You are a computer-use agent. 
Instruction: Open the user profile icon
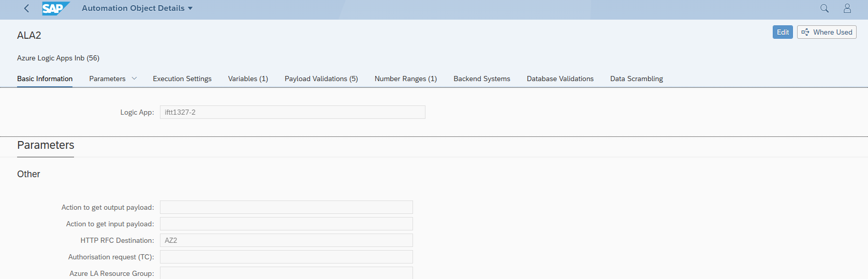click(x=847, y=8)
